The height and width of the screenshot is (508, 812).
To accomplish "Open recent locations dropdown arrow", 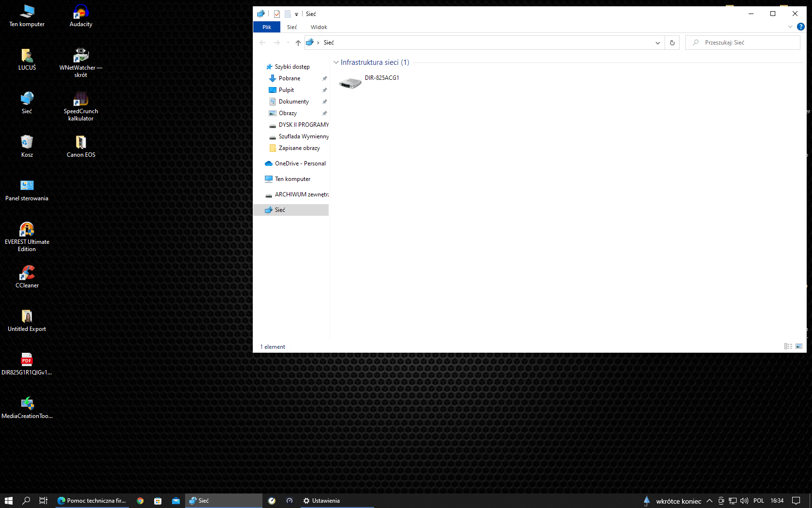I will [288, 43].
